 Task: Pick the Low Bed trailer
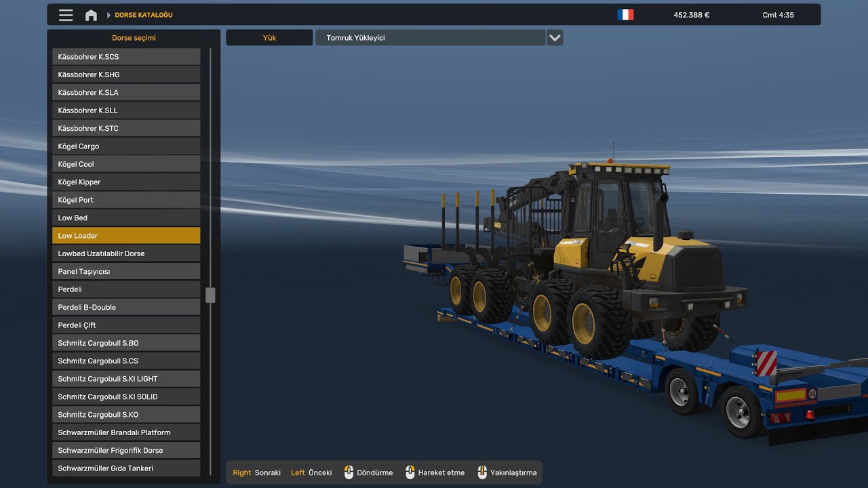point(126,218)
